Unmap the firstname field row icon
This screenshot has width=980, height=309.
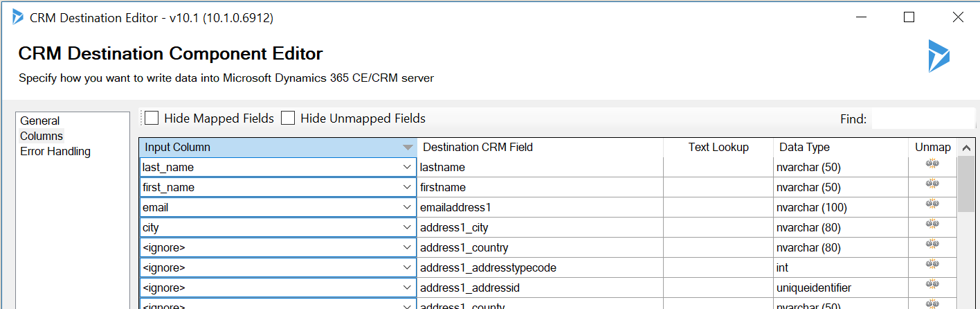(932, 184)
